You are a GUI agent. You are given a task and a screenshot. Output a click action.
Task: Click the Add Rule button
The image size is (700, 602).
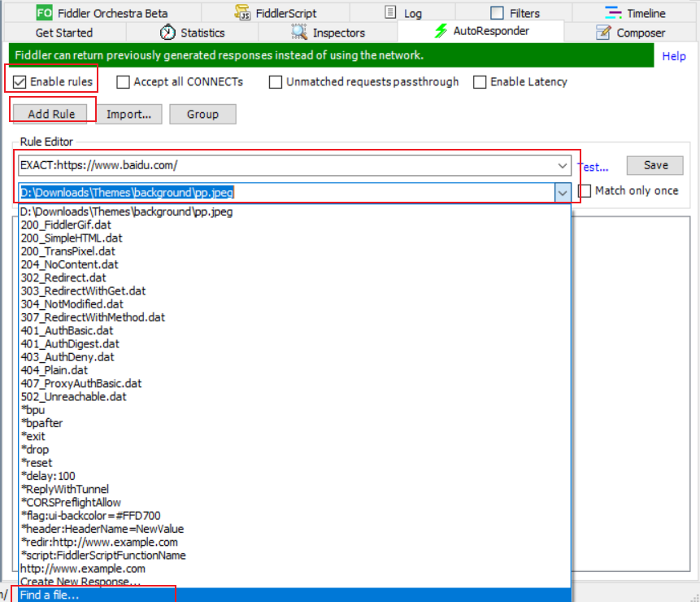tap(51, 115)
